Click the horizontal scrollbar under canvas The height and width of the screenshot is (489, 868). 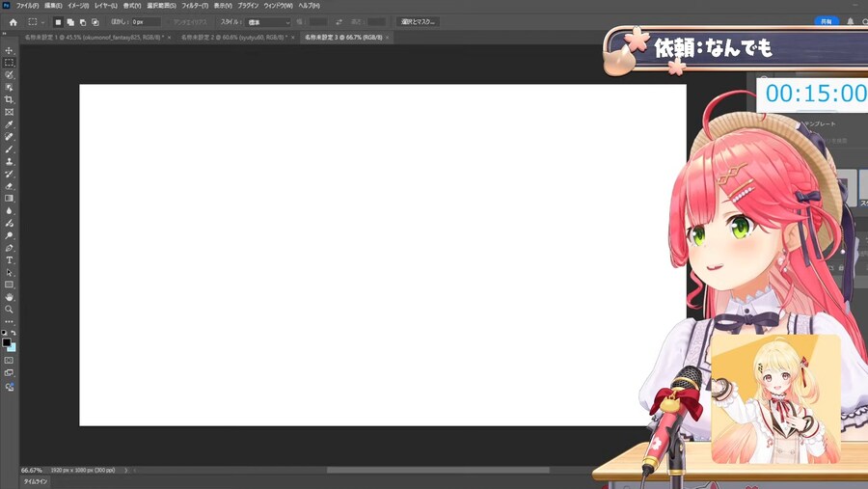tap(438, 470)
